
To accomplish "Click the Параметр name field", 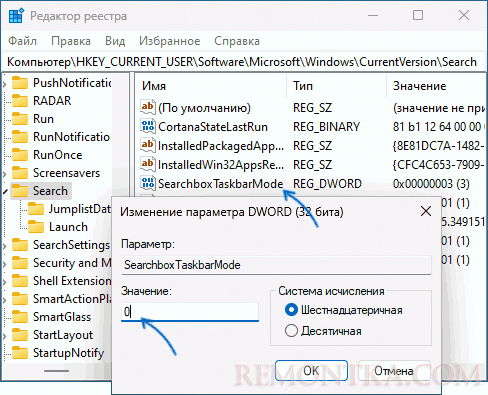I will 276,265.
